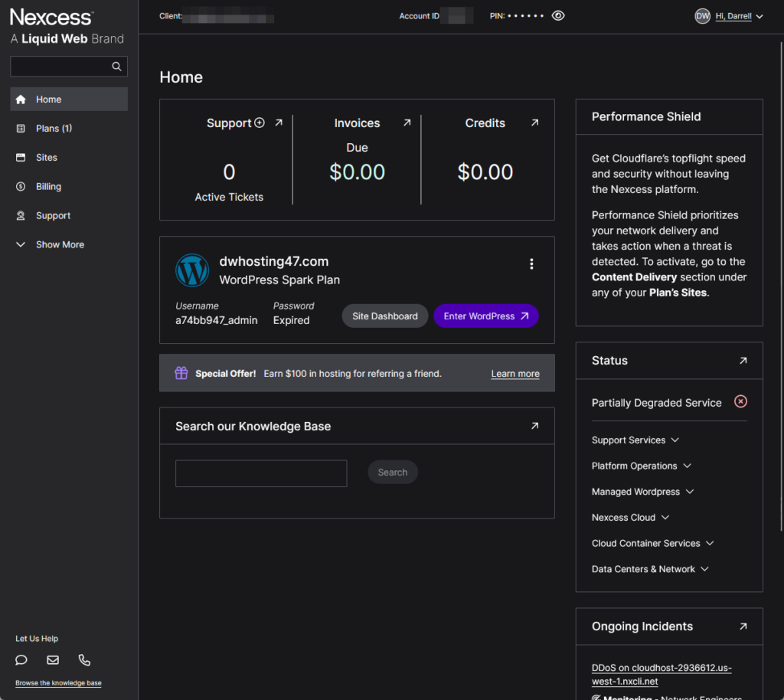The width and height of the screenshot is (784, 700).
Task: Open the Knowledge Base via its arrow icon
Action: 535,426
